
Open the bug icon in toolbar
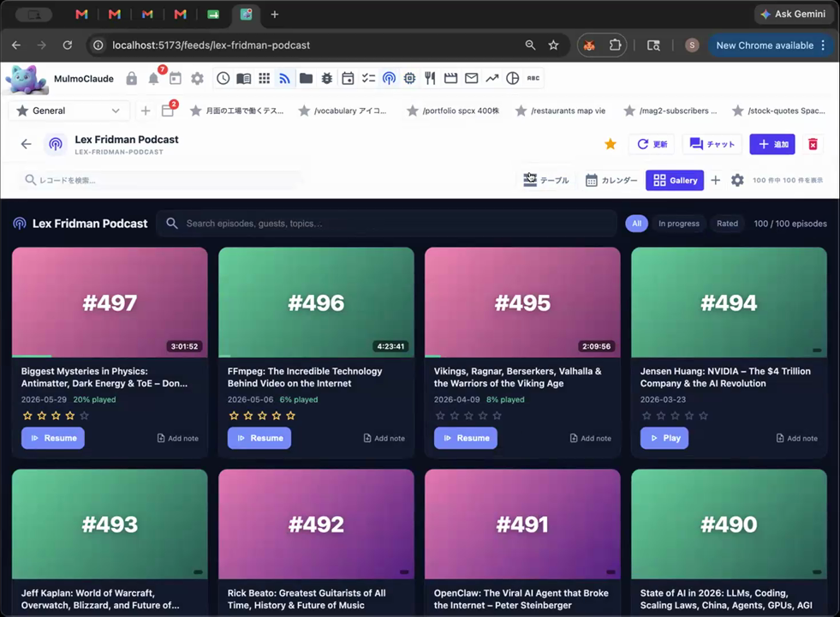pos(327,78)
